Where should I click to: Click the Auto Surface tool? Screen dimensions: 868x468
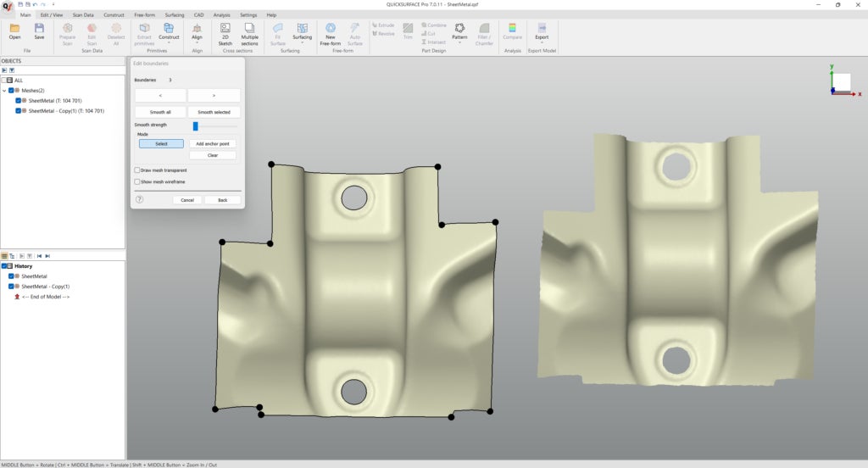[x=355, y=34]
